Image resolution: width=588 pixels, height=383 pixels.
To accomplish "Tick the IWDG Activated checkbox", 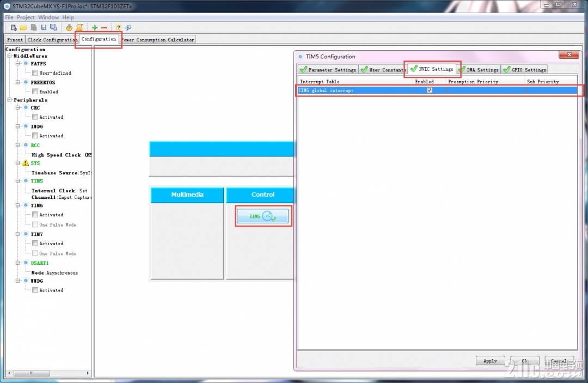I will 35,136.
